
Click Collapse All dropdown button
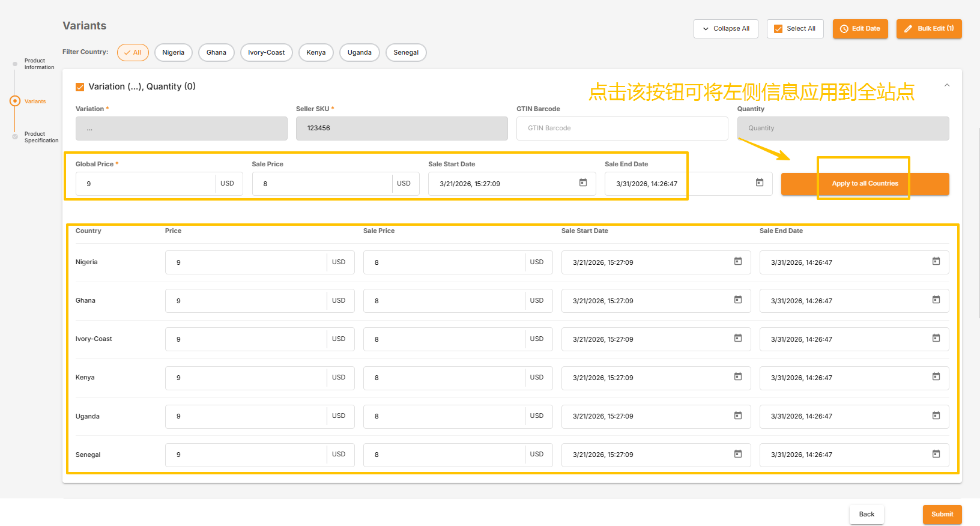(725, 29)
